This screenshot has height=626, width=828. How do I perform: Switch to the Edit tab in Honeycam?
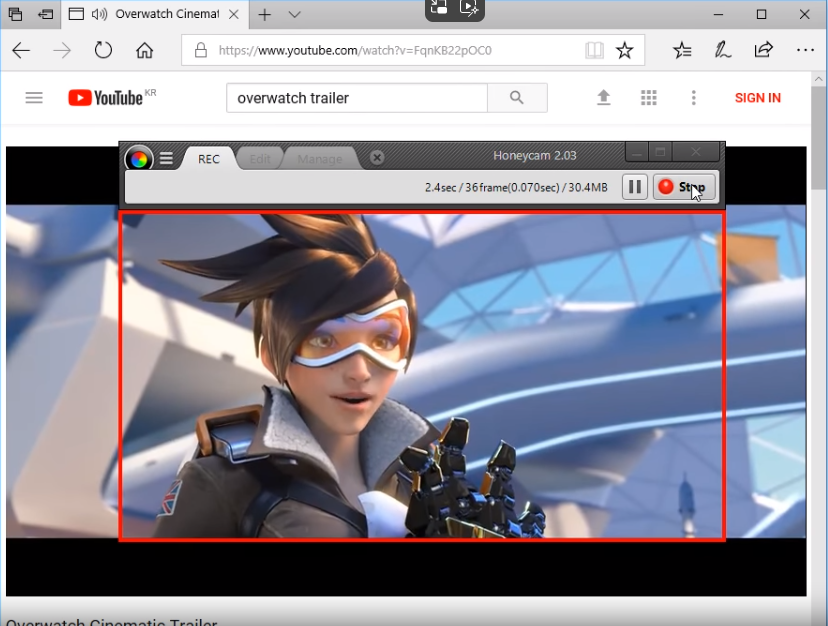click(260, 159)
